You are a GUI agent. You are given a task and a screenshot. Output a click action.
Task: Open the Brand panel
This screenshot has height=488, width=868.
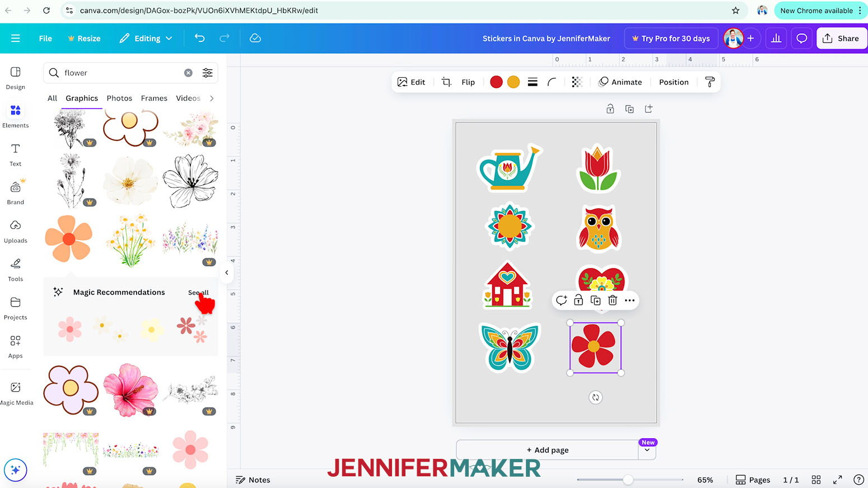pos(15,193)
